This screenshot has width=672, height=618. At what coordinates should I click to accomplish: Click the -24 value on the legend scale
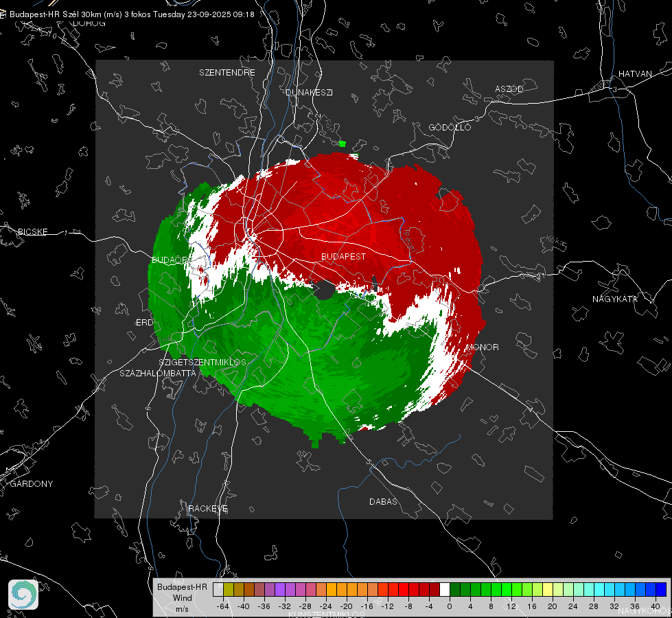coord(326,606)
